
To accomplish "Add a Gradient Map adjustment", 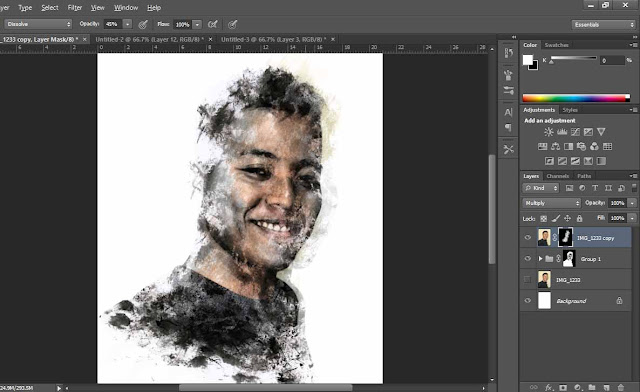I will (601, 161).
